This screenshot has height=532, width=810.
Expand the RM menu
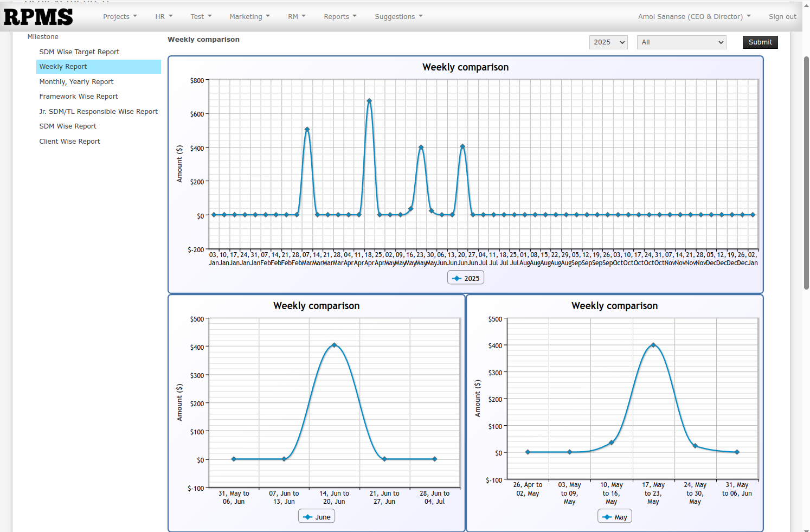(x=297, y=17)
